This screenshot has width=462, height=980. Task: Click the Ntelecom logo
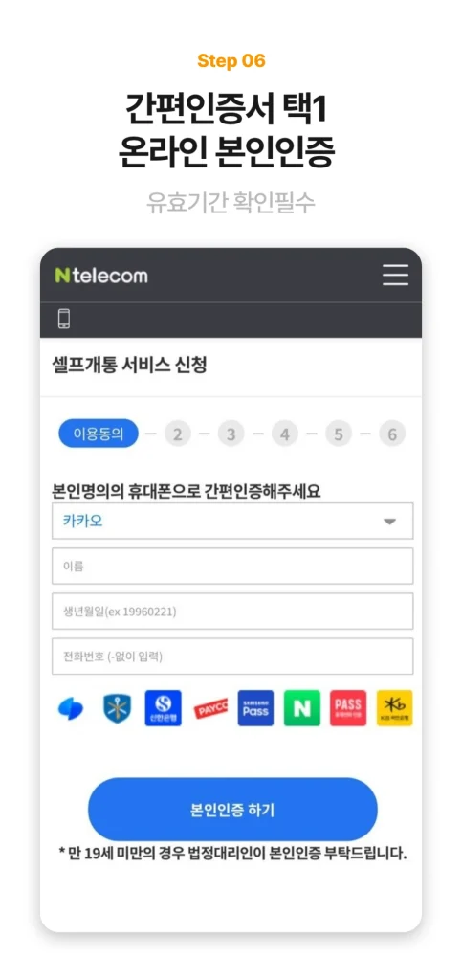[101, 276]
